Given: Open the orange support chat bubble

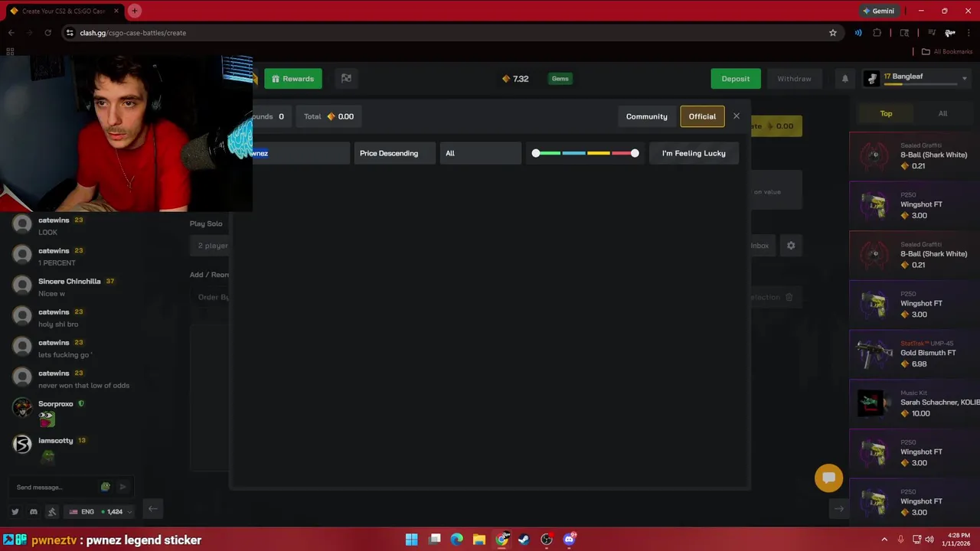Looking at the screenshot, I should 828,478.
